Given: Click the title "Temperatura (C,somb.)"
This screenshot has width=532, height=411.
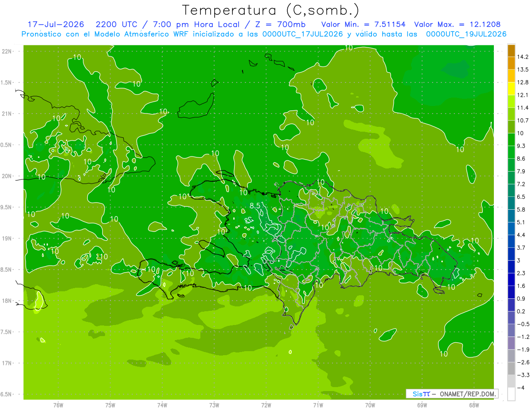Looking at the screenshot, I should (x=271, y=10).
